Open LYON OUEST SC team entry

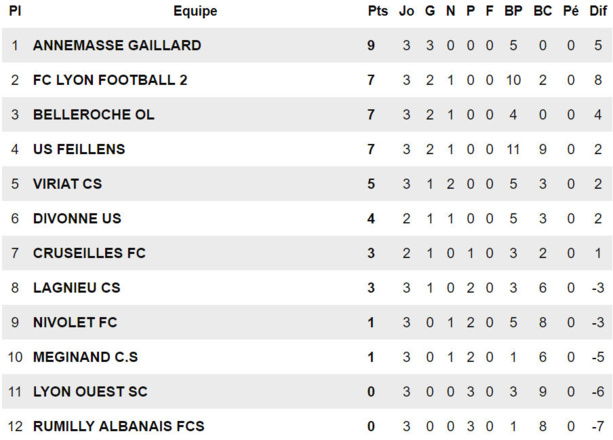[90, 392]
